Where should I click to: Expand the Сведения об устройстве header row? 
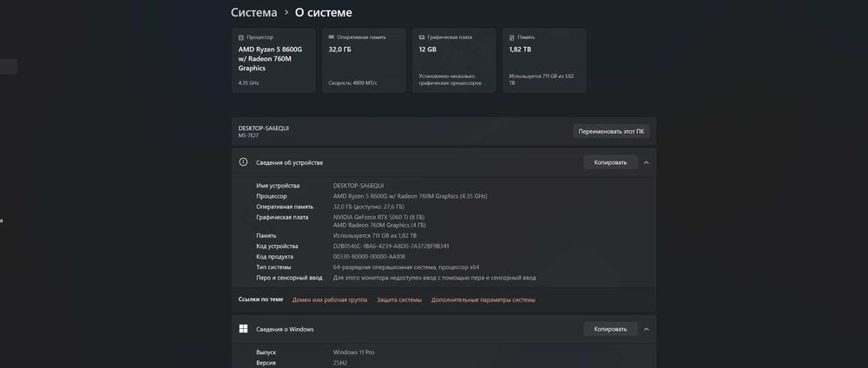coord(444,162)
